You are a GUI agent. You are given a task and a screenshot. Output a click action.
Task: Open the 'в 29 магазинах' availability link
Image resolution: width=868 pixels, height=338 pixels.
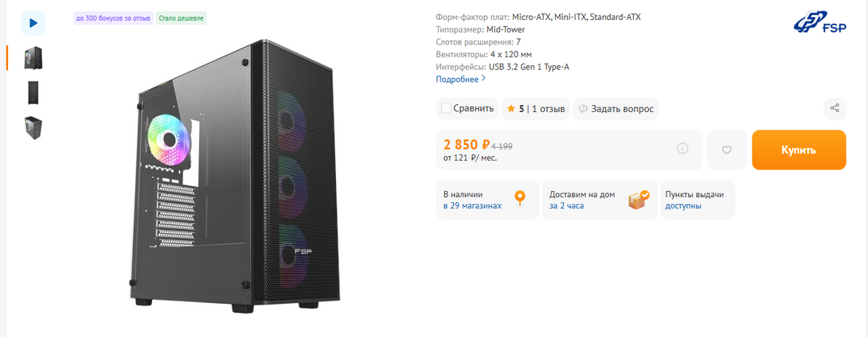(x=472, y=206)
